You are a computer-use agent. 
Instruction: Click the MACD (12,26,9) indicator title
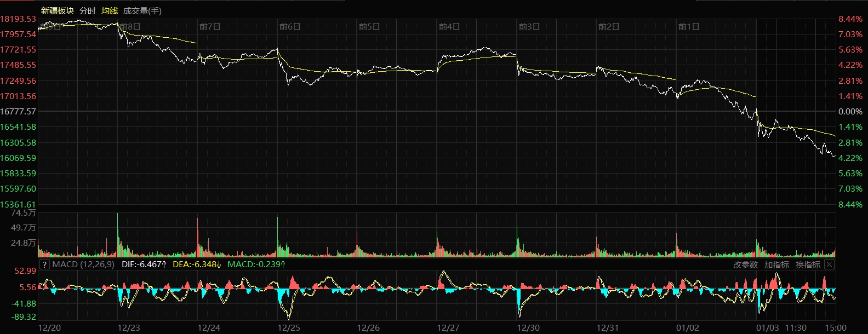(83, 264)
